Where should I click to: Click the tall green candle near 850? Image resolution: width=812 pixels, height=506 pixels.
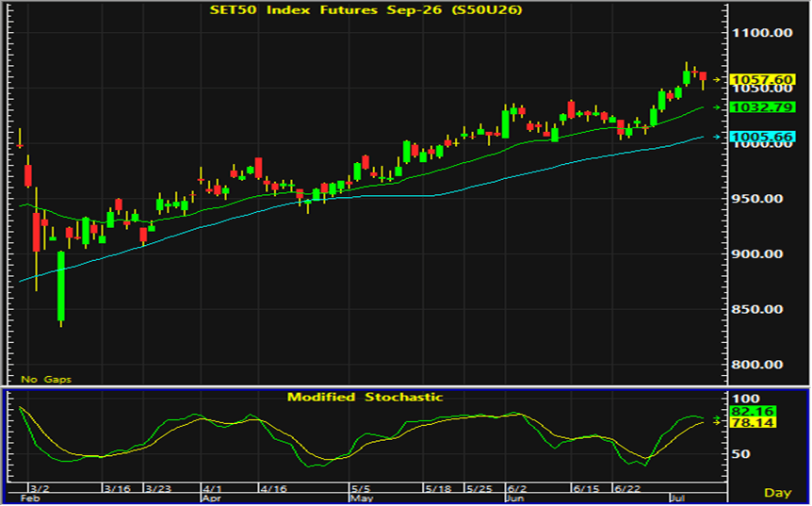pos(60,286)
